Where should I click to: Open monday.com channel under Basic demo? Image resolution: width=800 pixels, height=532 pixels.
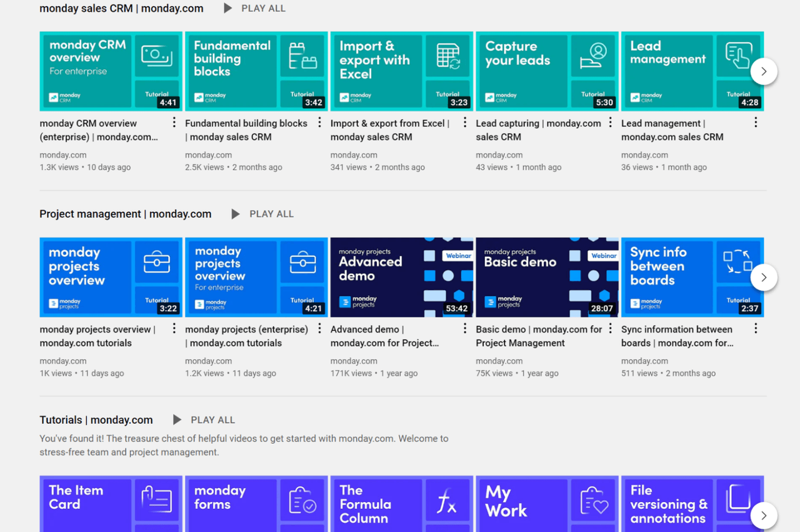[x=499, y=361]
